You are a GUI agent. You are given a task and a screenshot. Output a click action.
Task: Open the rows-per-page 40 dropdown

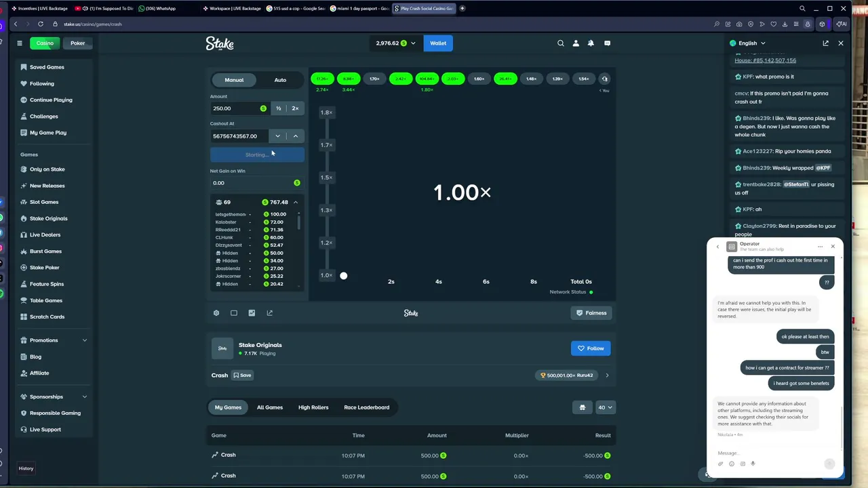tap(605, 407)
